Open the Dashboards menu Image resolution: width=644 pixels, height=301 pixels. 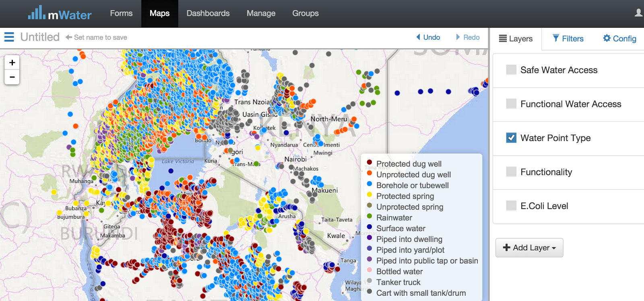pos(208,13)
